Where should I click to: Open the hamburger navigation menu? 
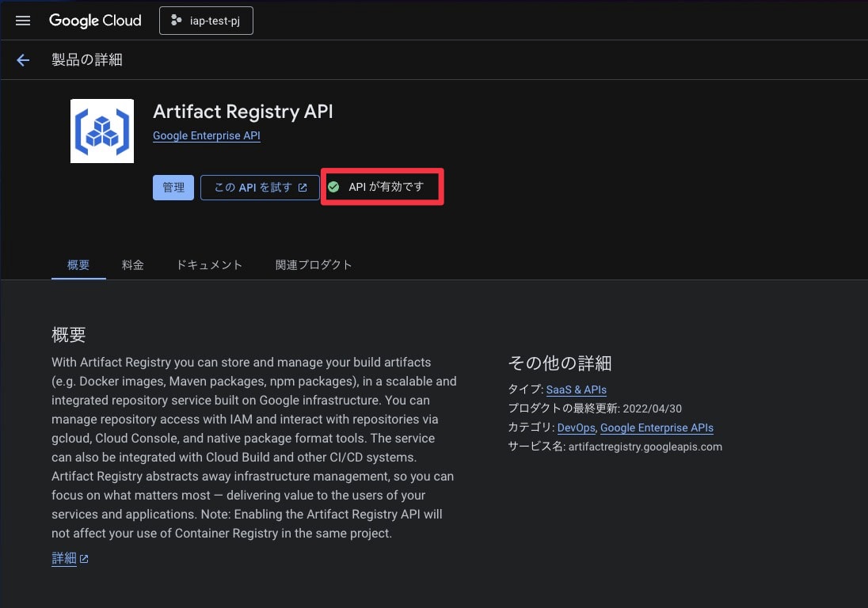tap(23, 21)
